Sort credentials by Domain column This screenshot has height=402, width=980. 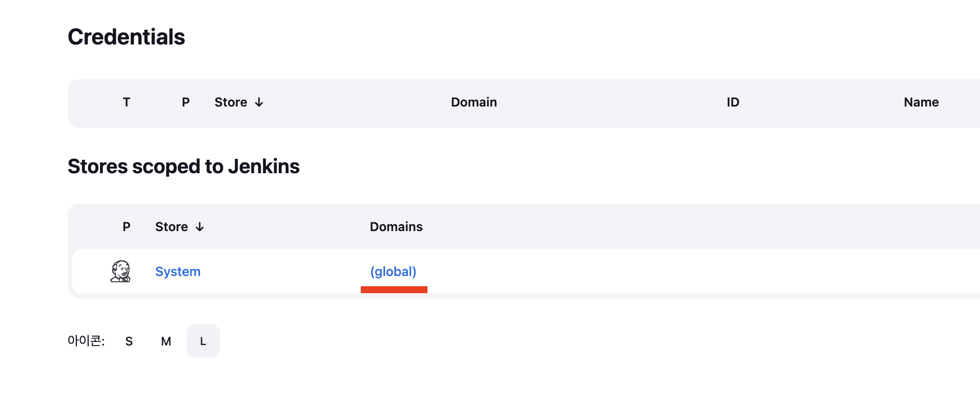pyautogui.click(x=474, y=102)
